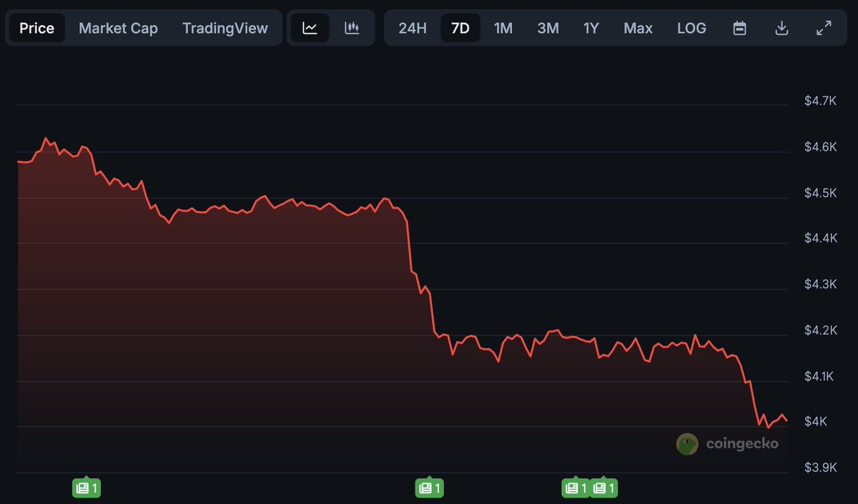
Task: Click the $4.6K axis label
Action: [819, 147]
